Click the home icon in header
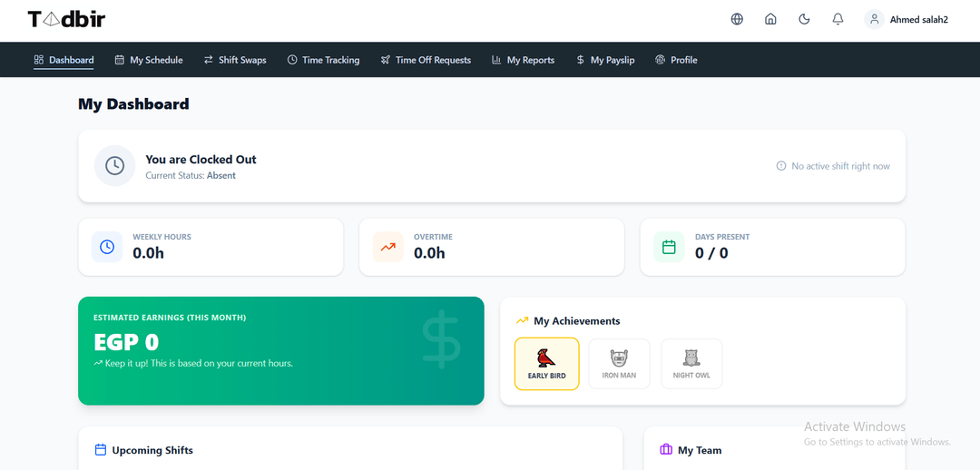This screenshot has width=980, height=470. pyautogui.click(x=770, y=19)
